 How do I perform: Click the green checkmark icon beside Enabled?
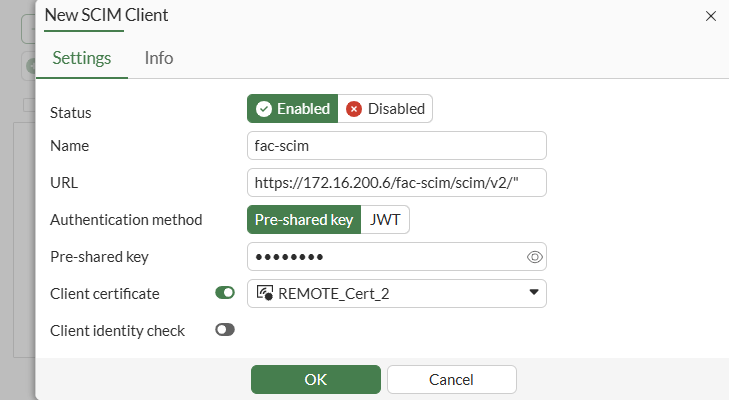pos(264,109)
